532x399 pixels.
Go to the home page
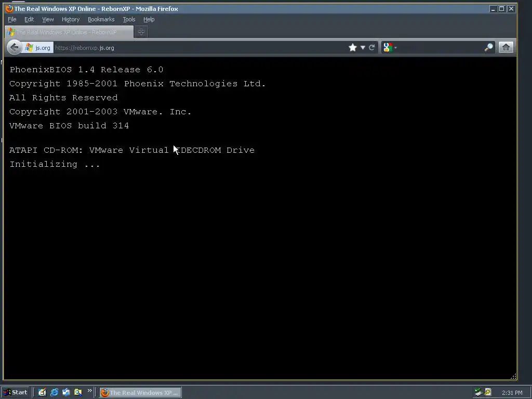point(506,47)
